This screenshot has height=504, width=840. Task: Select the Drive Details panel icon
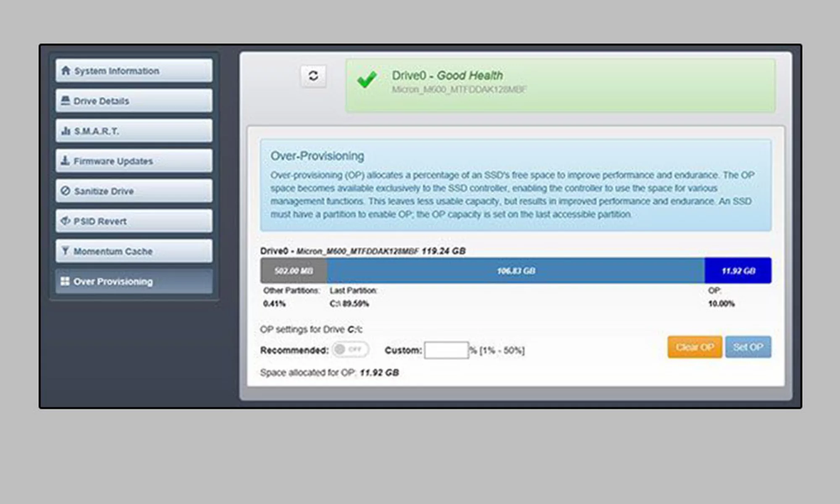pyautogui.click(x=65, y=100)
